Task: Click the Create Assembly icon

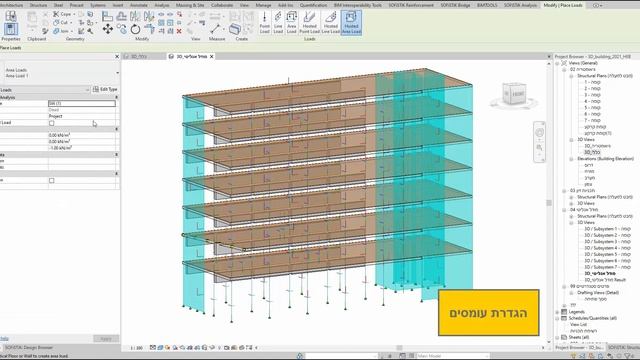Action: (235, 29)
